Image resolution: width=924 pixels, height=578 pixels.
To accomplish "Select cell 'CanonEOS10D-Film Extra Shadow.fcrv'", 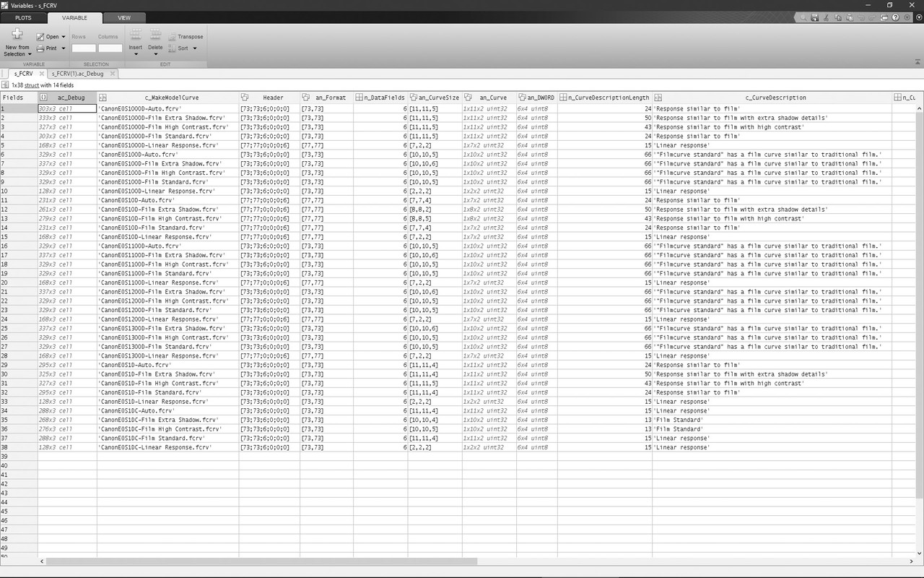I will click(167, 210).
